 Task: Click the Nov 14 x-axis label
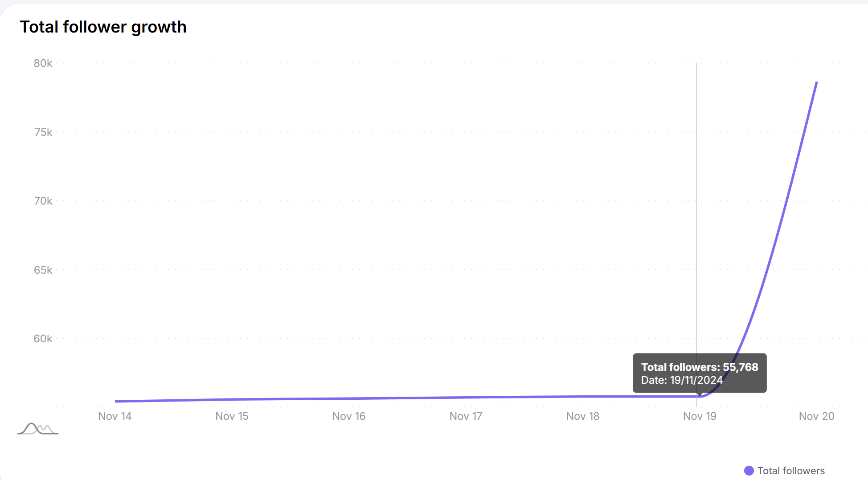tap(115, 416)
